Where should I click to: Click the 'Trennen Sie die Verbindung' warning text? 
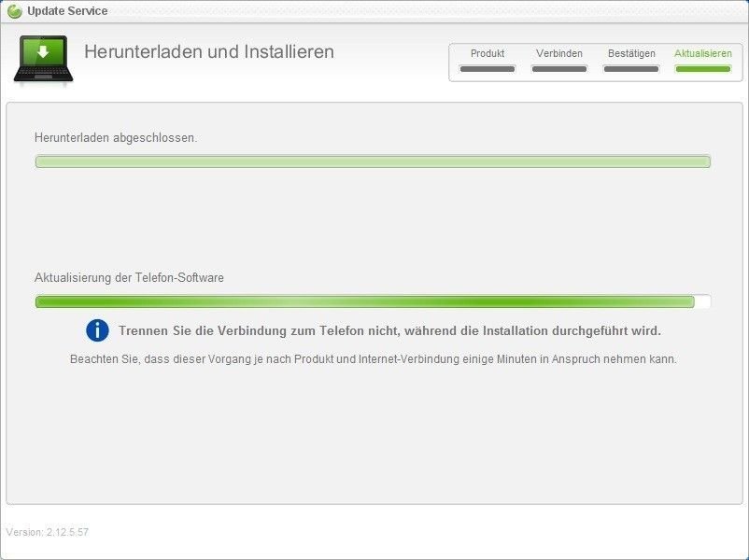point(389,330)
